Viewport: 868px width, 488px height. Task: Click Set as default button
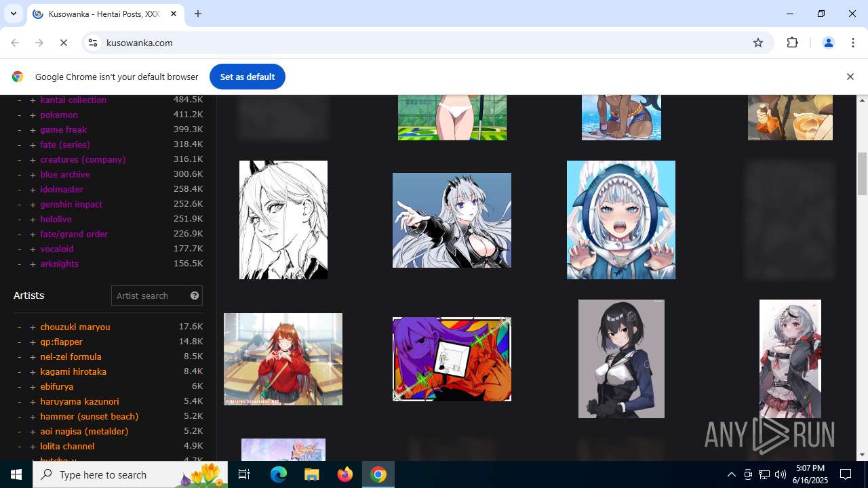(248, 77)
